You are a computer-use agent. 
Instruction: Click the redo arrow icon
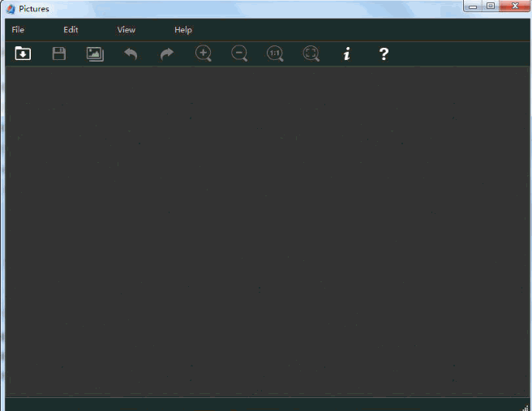167,54
